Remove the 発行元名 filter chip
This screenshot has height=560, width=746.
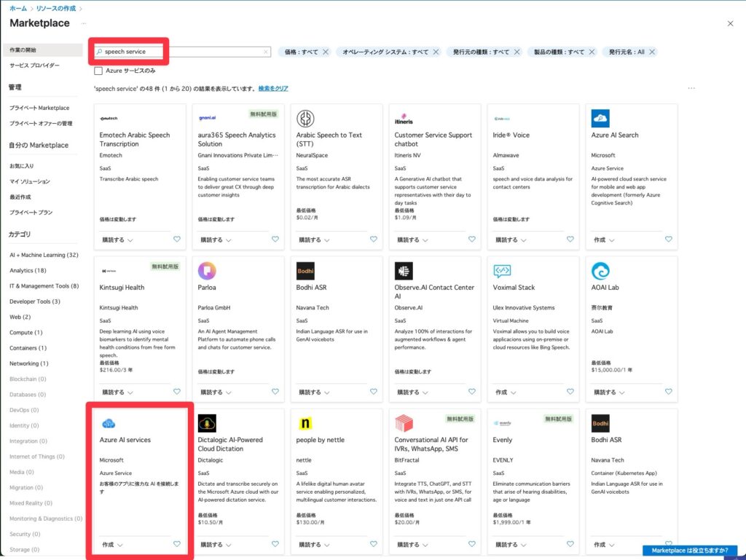click(x=652, y=52)
